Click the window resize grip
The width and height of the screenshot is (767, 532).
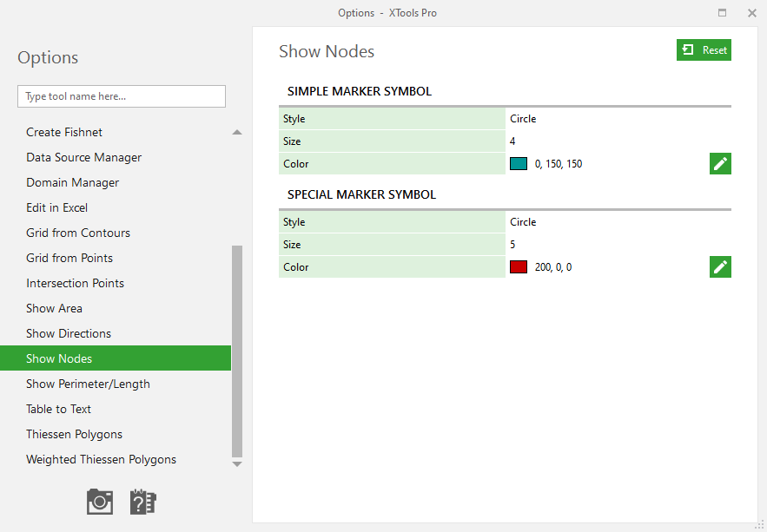(759, 525)
